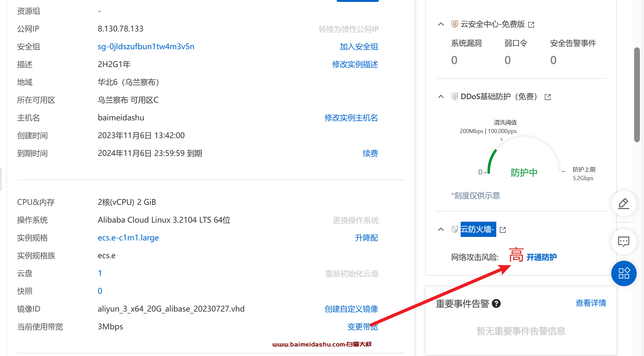The image size is (644, 356).
Task: Click disabled 转换为弹性公网IP option
Action: (x=349, y=29)
